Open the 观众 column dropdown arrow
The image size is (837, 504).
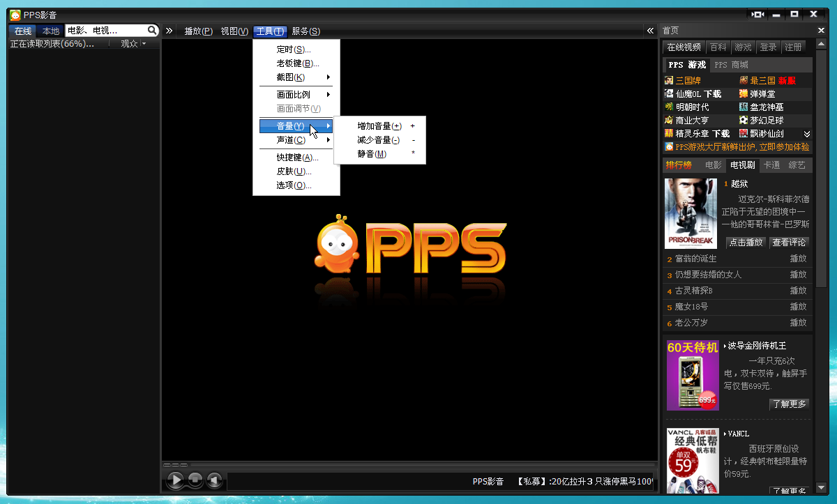tap(144, 44)
